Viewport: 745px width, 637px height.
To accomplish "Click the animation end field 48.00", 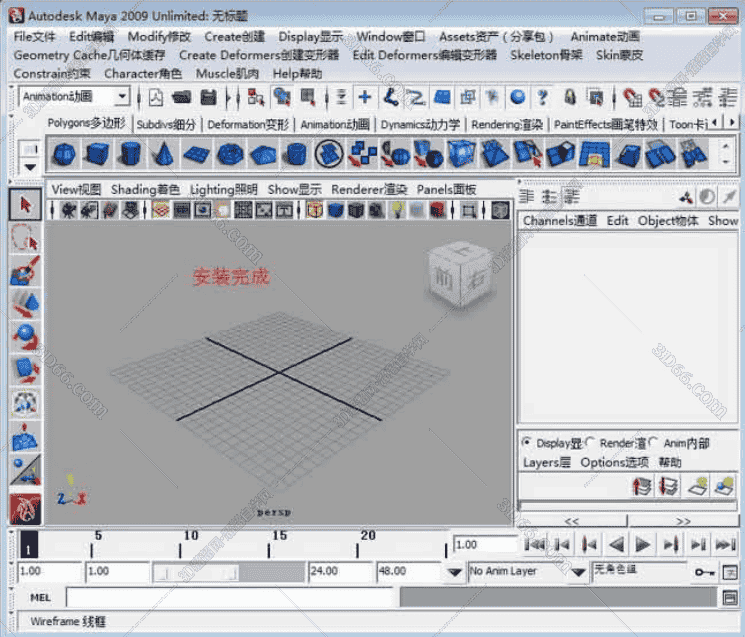I will point(409,572).
